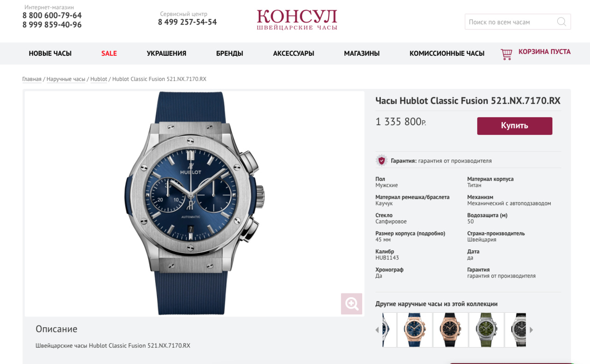Enlarge watch image with zoom icon
Image resolution: width=590 pixels, height=364 pixels.
point(352,304)
